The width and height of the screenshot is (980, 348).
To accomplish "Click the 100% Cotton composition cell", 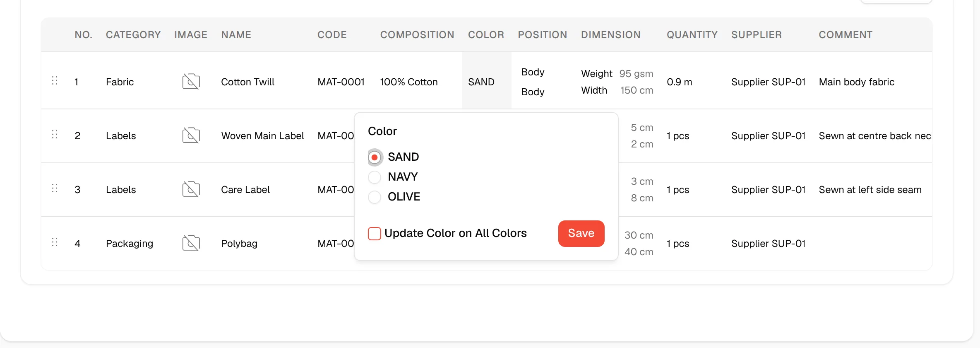I will pyautogui.click(x=409, y=82).
